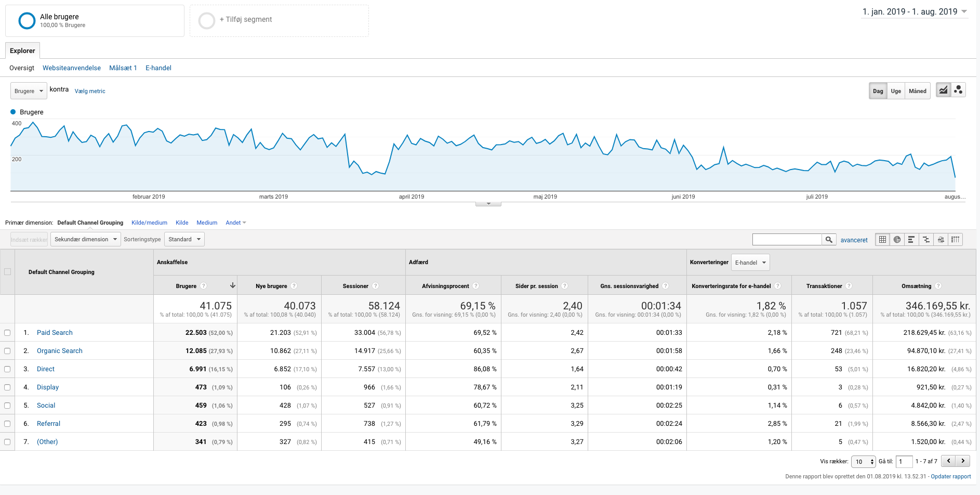Click the table search magnifier button

click(x=829, y=240)
